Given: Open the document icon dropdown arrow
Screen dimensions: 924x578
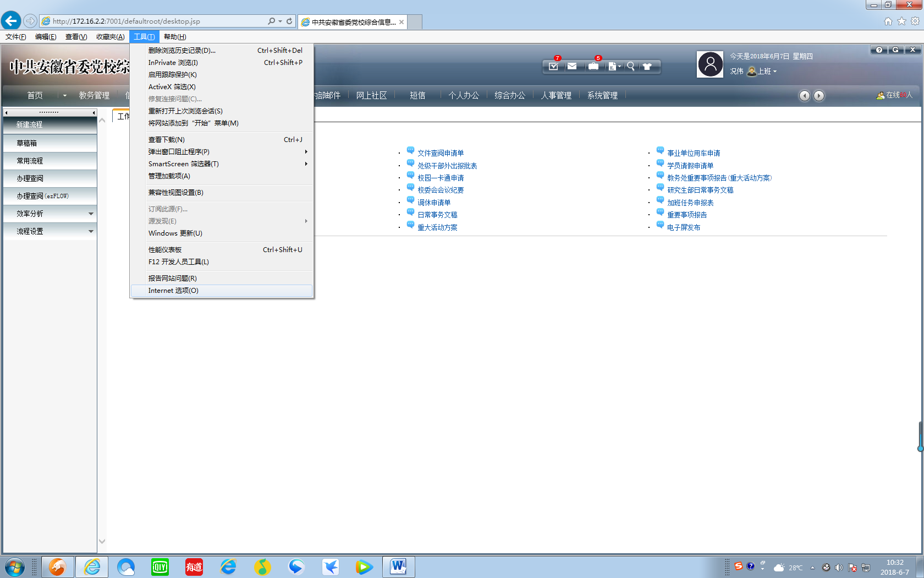Looking at the screenshot, I should (x=620, y=67).
